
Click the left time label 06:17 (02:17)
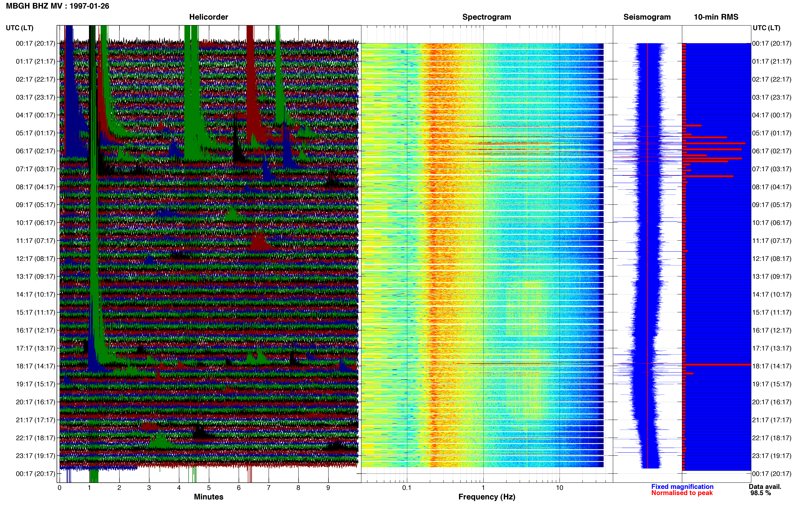click(x=36, y=151)
